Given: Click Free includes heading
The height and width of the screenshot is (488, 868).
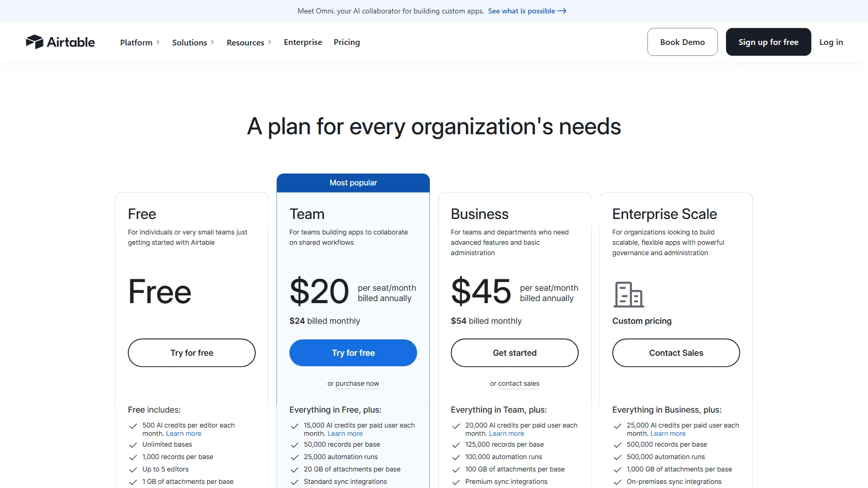Looking at the screenshot, I should point(154,410).
